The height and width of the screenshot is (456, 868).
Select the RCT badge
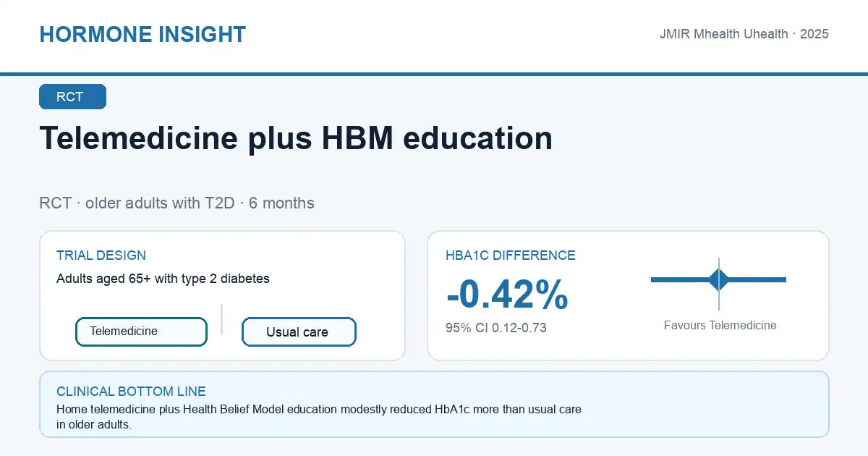click(72, 97)
